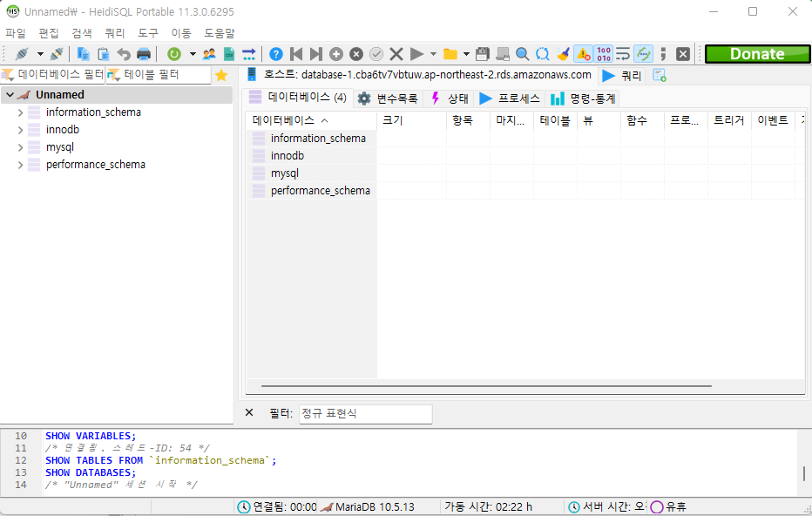Click the run query play icon

[416, 54]
